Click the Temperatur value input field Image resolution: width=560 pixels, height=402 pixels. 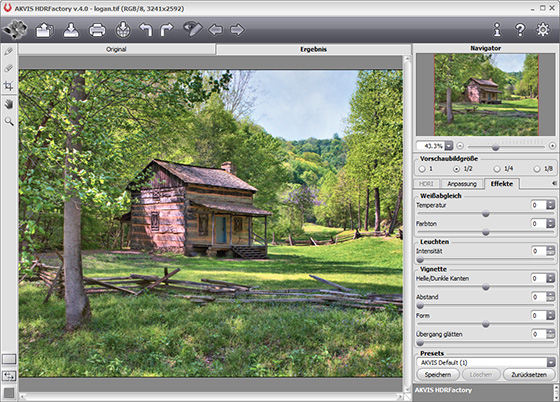click(x=539, y=205)
